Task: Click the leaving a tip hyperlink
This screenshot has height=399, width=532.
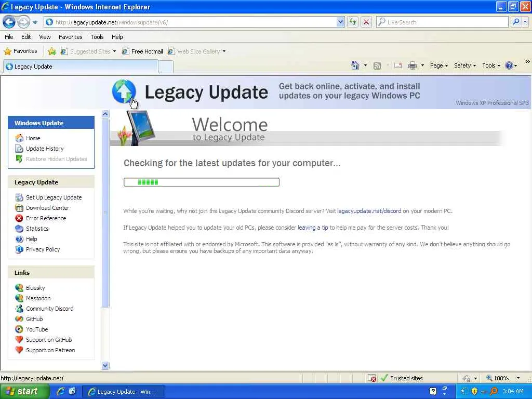Action: pos(313,228)
